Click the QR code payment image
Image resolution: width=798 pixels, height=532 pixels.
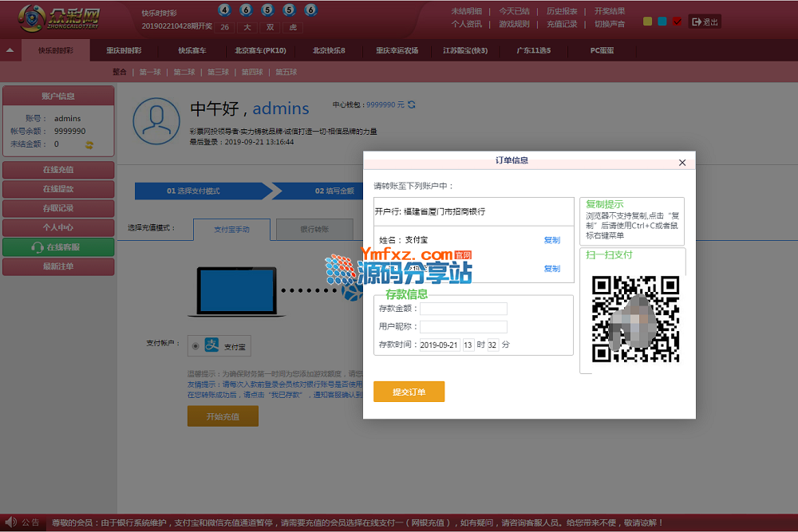point(635,318)
